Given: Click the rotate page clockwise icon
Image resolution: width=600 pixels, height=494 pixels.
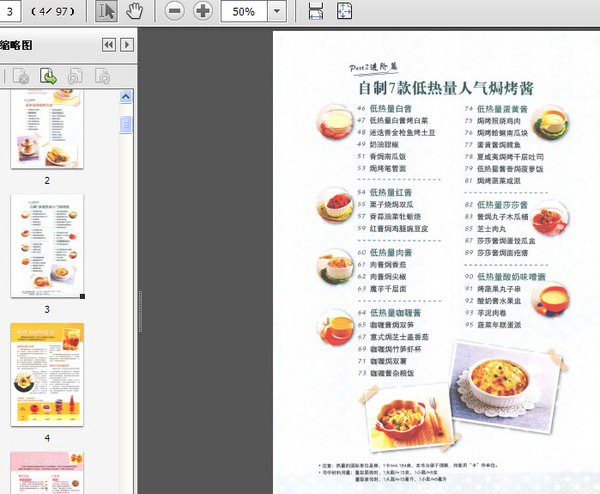Looking at the screenshot, I should click(x=103, y=76).
